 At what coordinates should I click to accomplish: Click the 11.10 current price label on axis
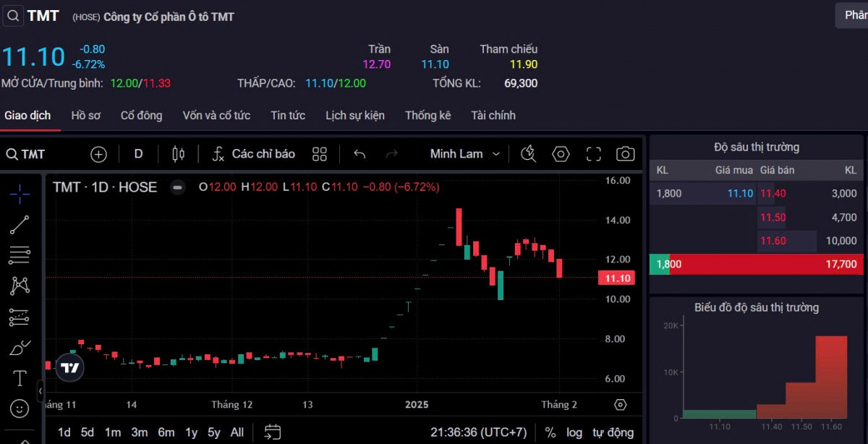coord(616,278)
